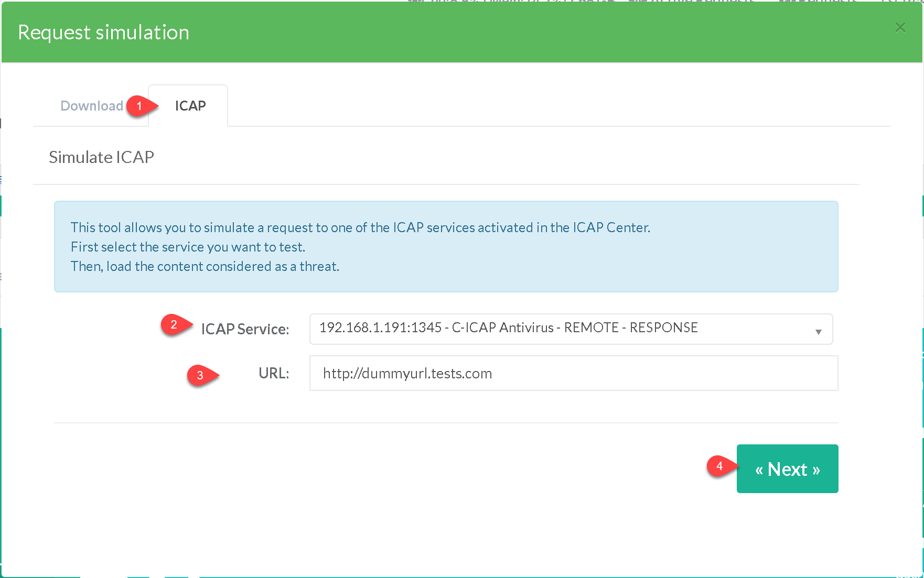
Task: Click 'Then, load the content' info line
Action: click(205, 266)
